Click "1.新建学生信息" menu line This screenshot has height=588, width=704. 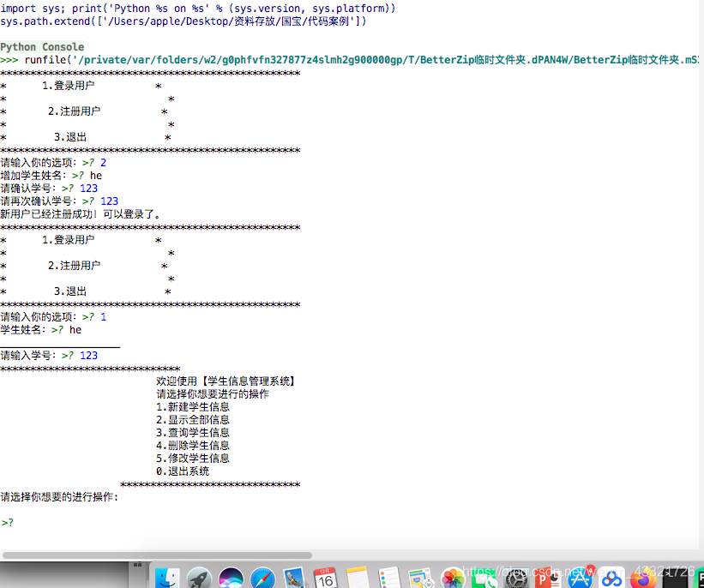[x=193, y=407]
